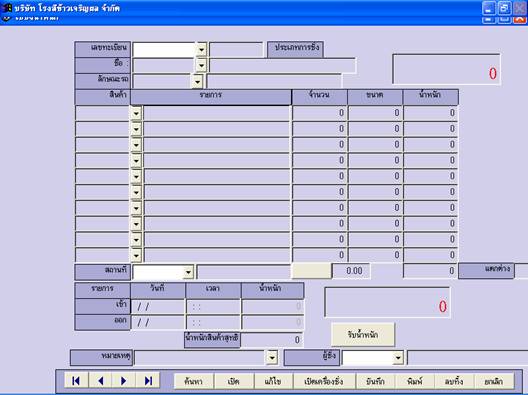Open the เลขทะเบียน dropdown arrow
Screen dimensions: 528x395
[201, 50]
